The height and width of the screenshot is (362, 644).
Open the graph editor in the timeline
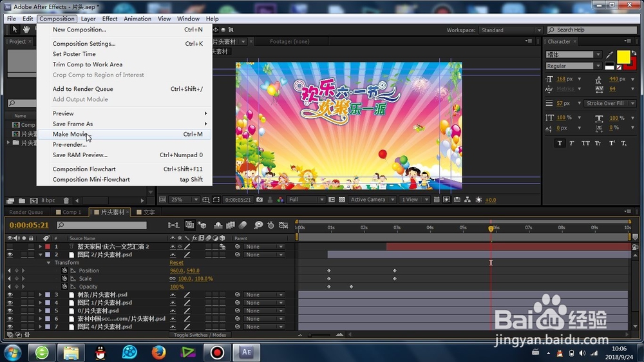coord(283,225)
